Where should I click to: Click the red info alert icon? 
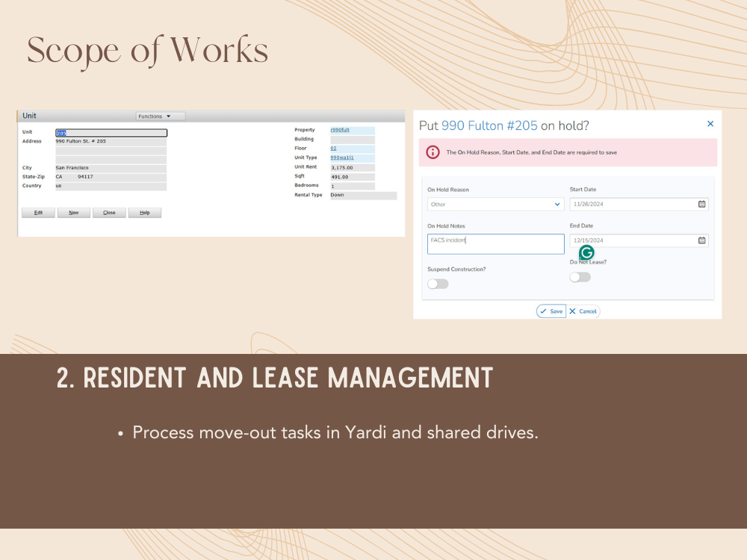coord(433,152)
